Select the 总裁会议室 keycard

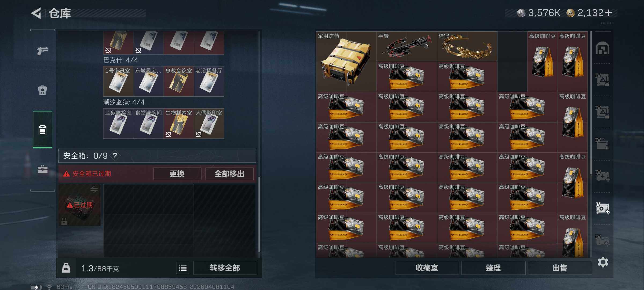(179, 81)
